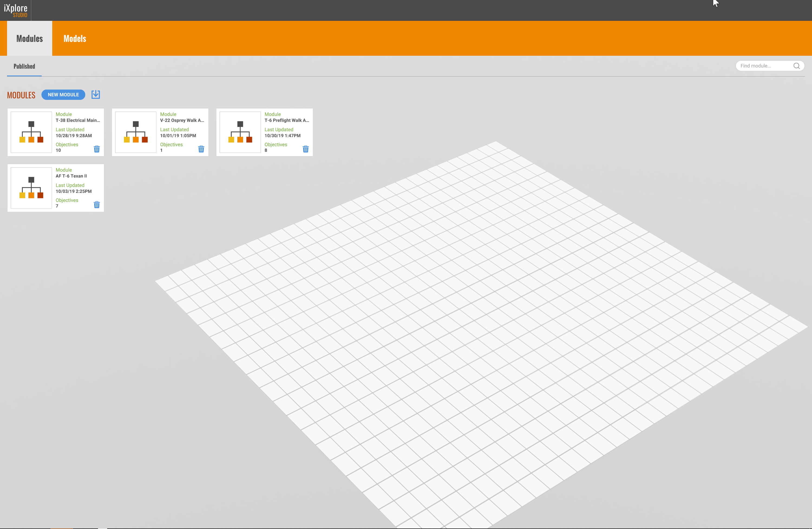Click the date 10/01/19 1:05PM
The image size is (812, 529).
[x=178, y=136]
